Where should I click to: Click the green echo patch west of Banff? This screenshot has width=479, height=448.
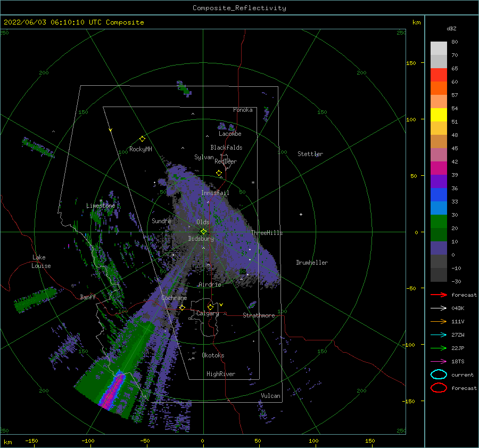click(35, 299)
